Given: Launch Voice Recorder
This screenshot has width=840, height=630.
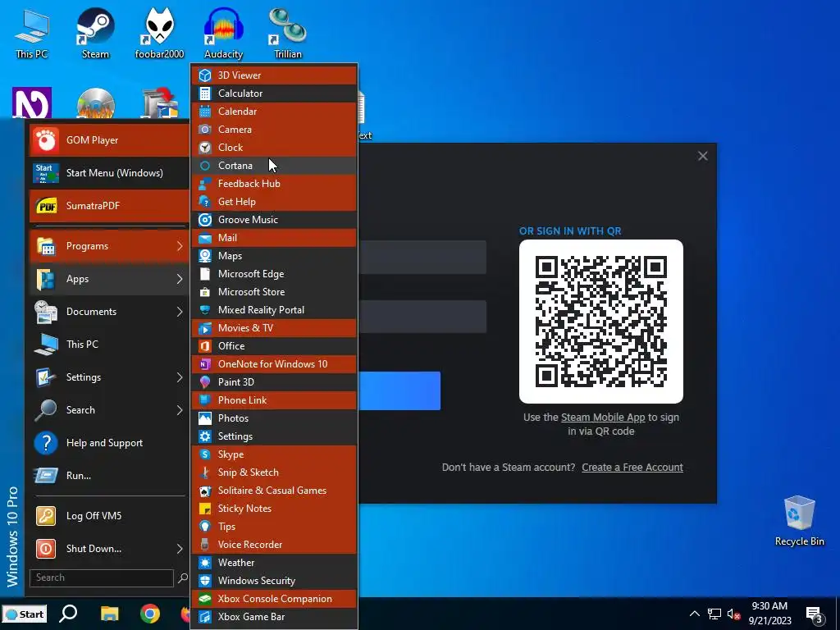Looking at the screenshot, I should 274,545.
